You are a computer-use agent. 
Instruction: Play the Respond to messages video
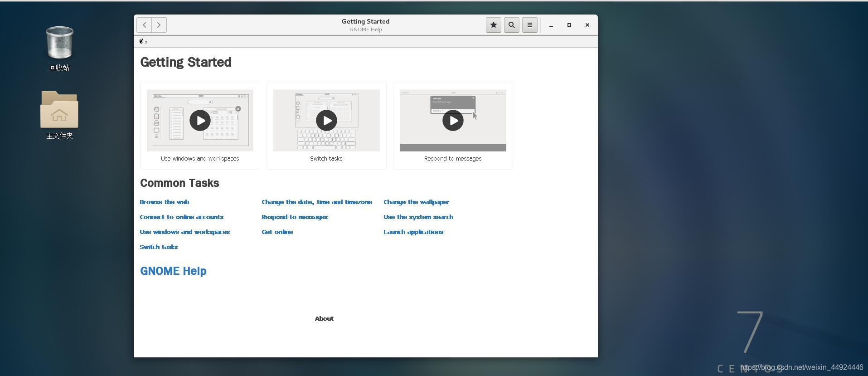pos(453,121)
